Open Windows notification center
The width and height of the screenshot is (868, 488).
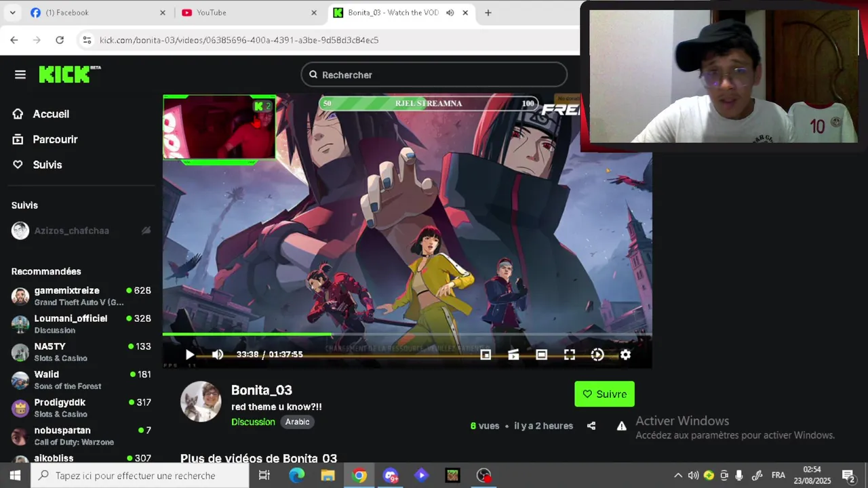point(848,475)
